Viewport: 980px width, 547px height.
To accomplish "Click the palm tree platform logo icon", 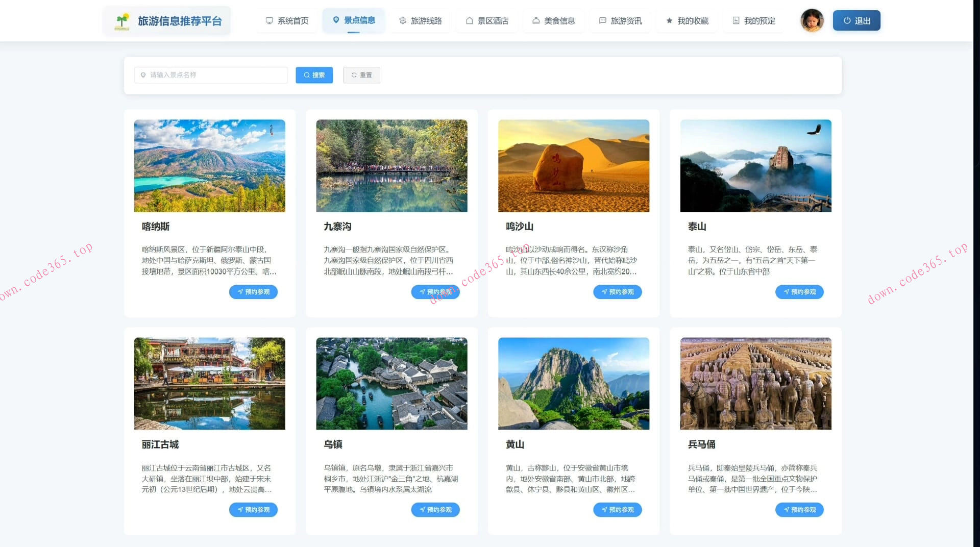I will pyautogui.click(x=122, y=21).
